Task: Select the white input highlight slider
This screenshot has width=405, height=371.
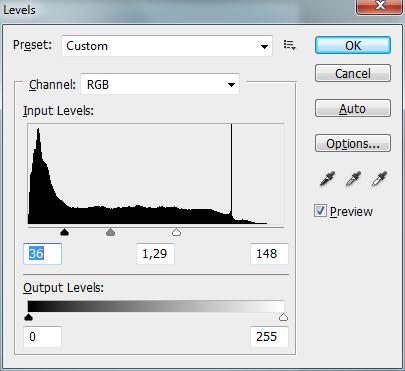Action: (176, 232)
